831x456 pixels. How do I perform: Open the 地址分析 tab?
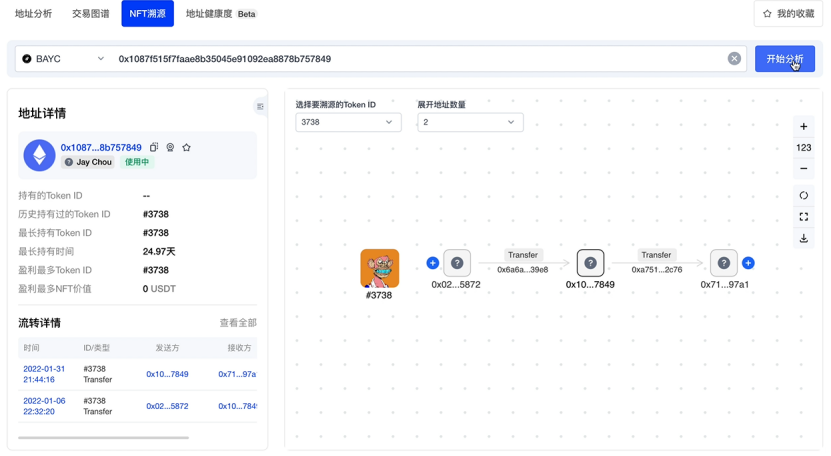click(33, 14)
